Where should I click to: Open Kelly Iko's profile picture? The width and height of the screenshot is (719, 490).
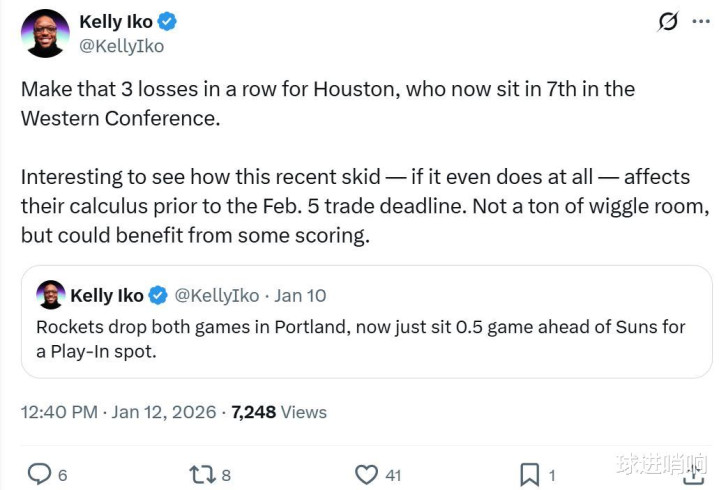(45, 33)
